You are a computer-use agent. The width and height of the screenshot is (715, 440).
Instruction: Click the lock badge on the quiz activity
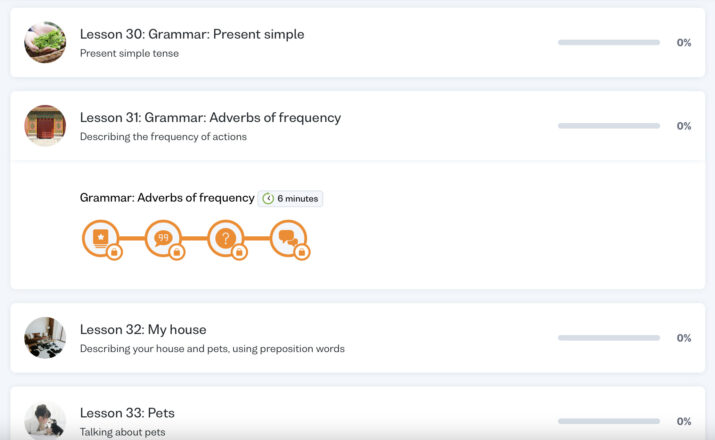coord(239,252)
